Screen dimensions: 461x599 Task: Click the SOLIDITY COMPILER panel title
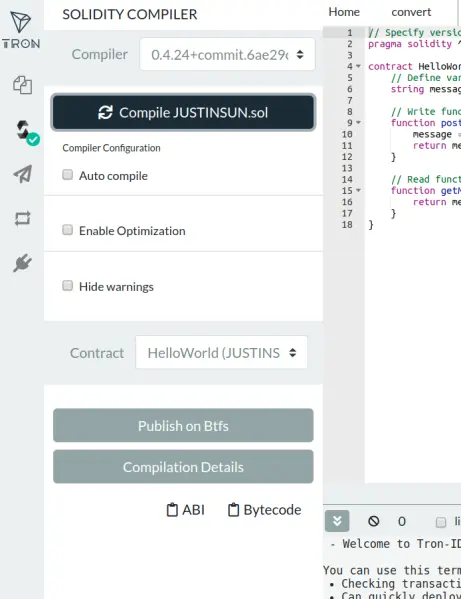coord(130,15)
